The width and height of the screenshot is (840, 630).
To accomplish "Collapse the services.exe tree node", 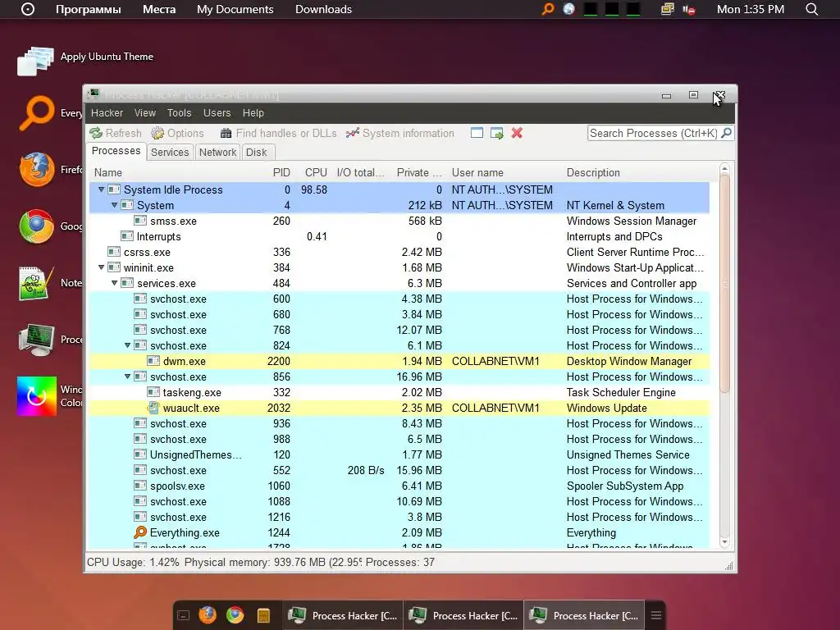I will [114, 283].
